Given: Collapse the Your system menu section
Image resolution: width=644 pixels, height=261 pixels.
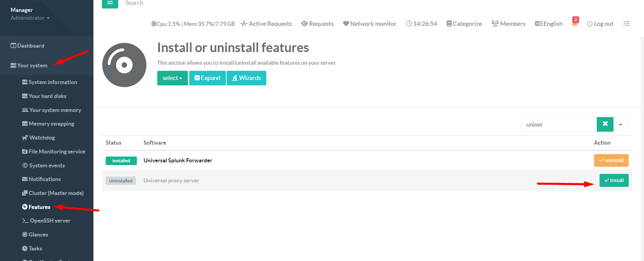Looking at the screenshot, I should tap(32, 66).
